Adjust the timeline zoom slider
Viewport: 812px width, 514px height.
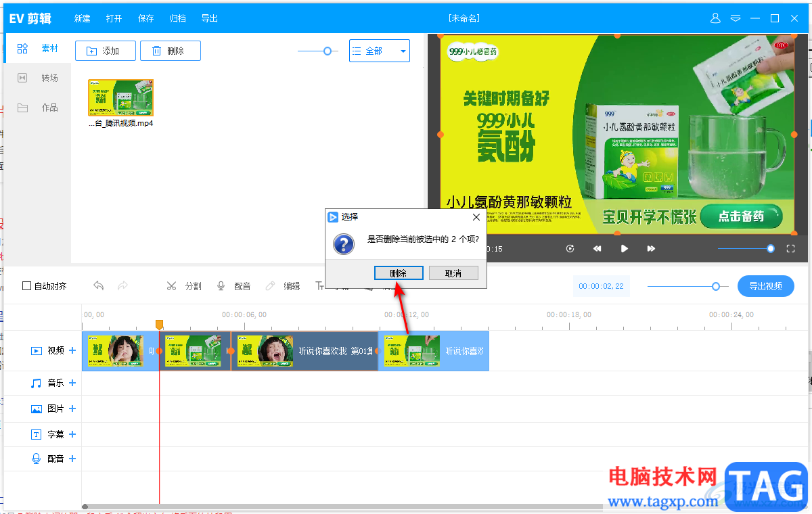[716, 286]
